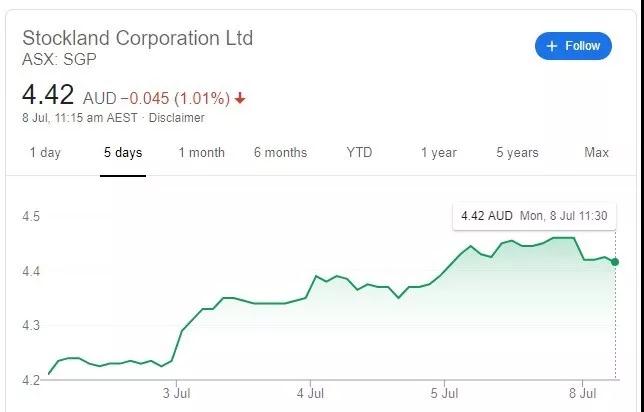
Task: Switch to the 5 years tab
Action: click(x=517, y=153)
